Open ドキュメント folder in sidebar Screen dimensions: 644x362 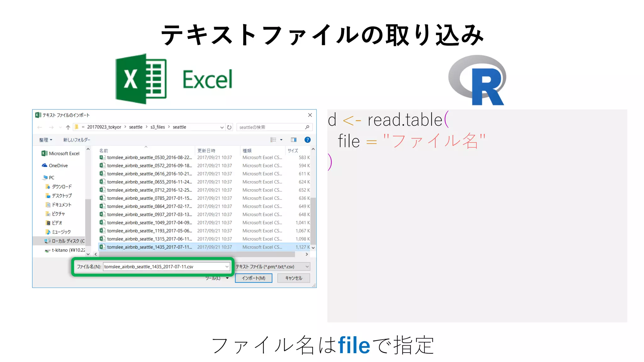59,205
